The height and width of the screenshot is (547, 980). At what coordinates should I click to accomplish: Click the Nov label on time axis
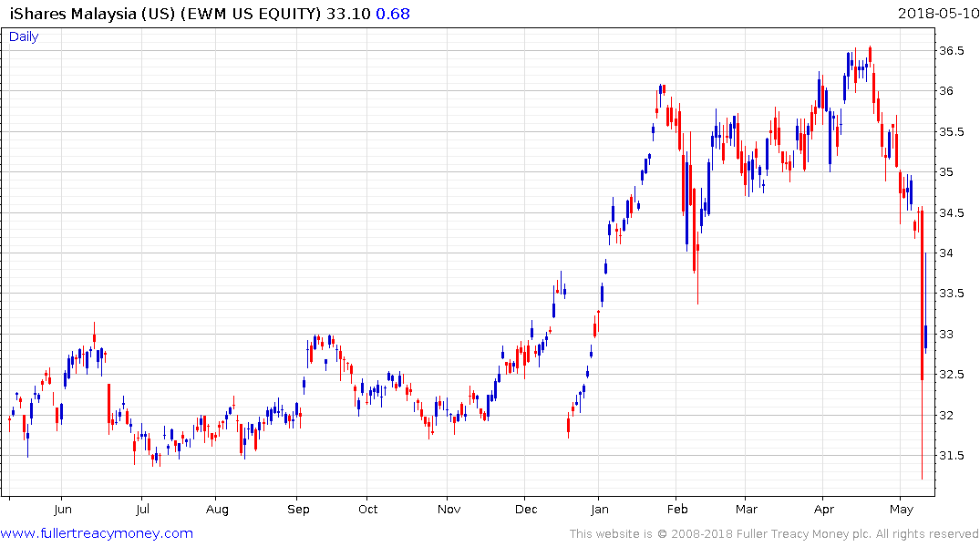tap(449, 510)
